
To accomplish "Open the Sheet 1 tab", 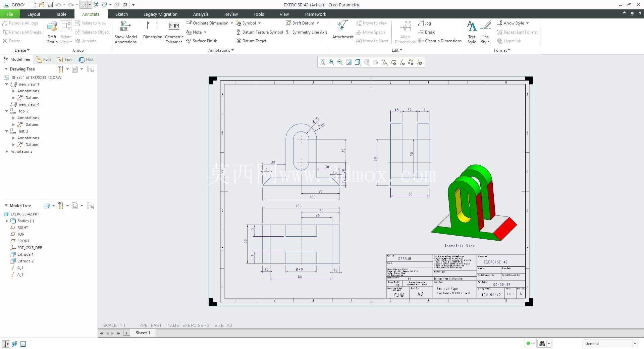I will [143, 333].
